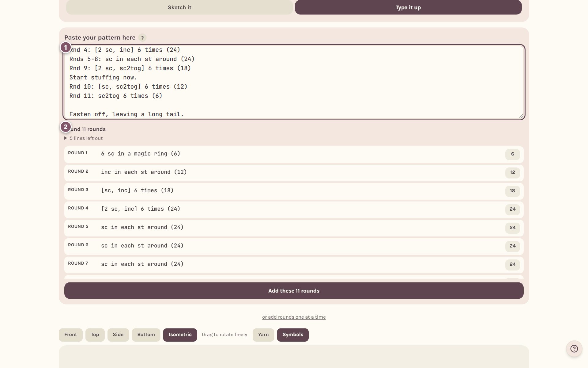Click the Rnd 10 line in the textarea
This screenshot has width=588, height=368.
click(x=128, y=87)
